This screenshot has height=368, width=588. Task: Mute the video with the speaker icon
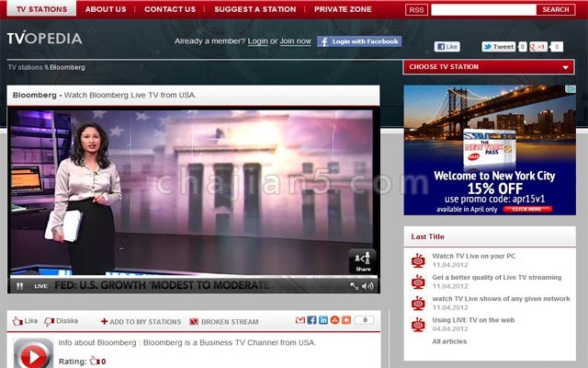click(x=367, y=286)
